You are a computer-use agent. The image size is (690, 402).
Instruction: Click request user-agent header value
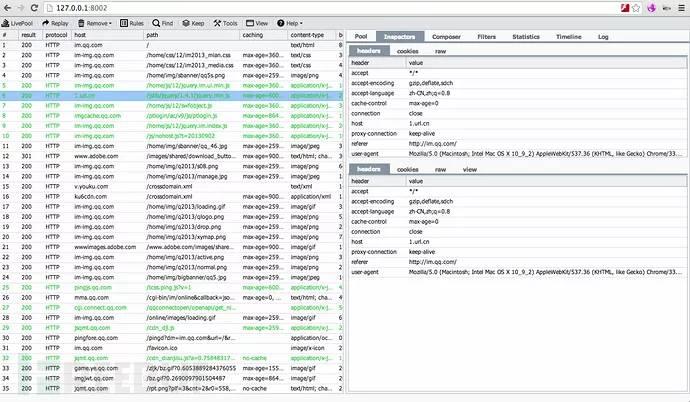(x=545, y=154)
